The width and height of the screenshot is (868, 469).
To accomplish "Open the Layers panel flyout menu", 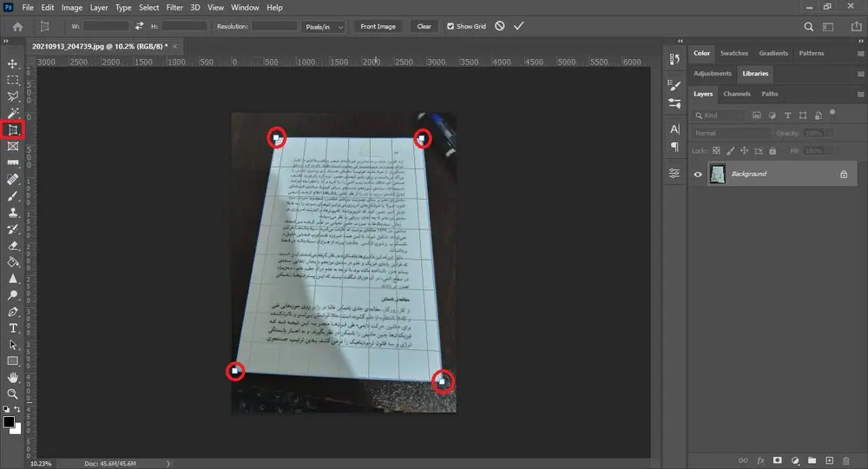I will click(860, 94).
